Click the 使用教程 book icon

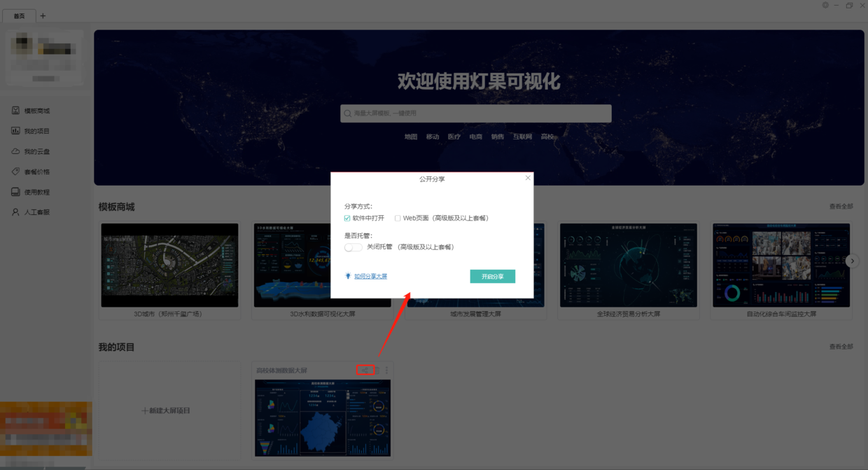coord(15,192)
